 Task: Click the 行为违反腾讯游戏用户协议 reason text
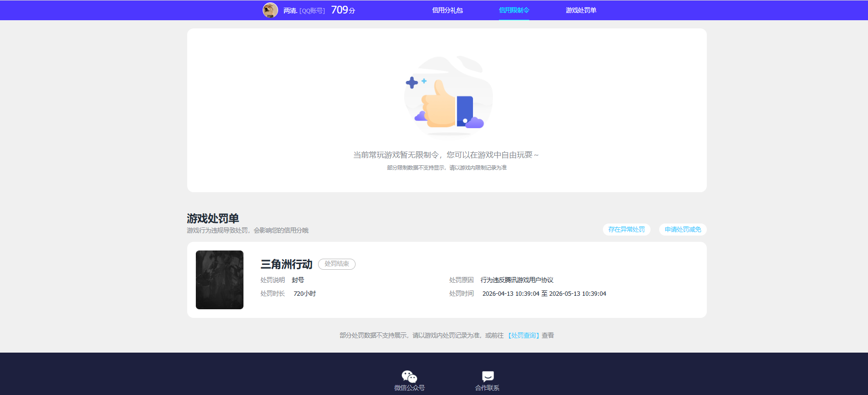coord(517,280)
